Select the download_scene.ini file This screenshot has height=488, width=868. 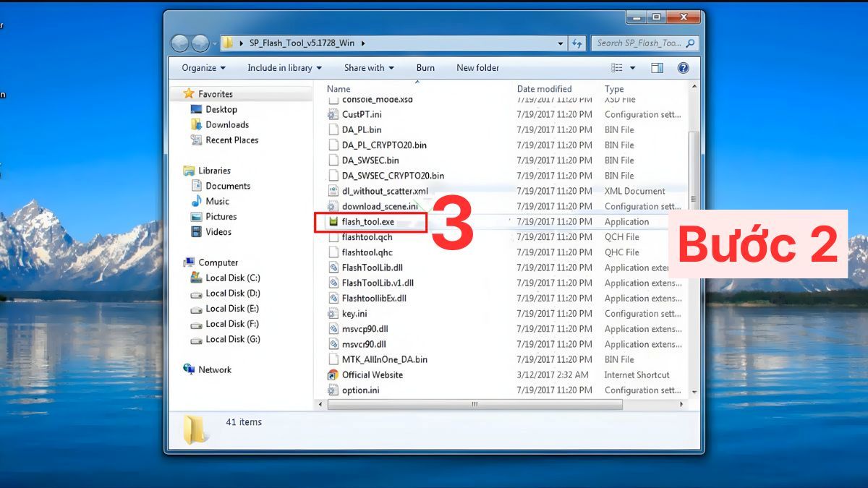[380, 206]
